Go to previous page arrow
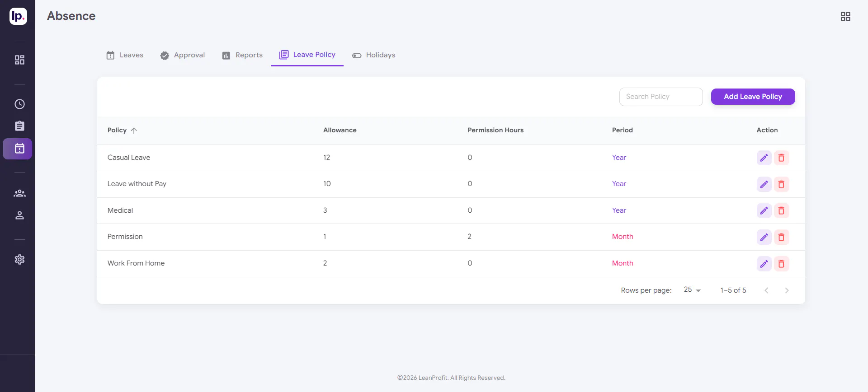868x392 pixels. pos(766,290)
